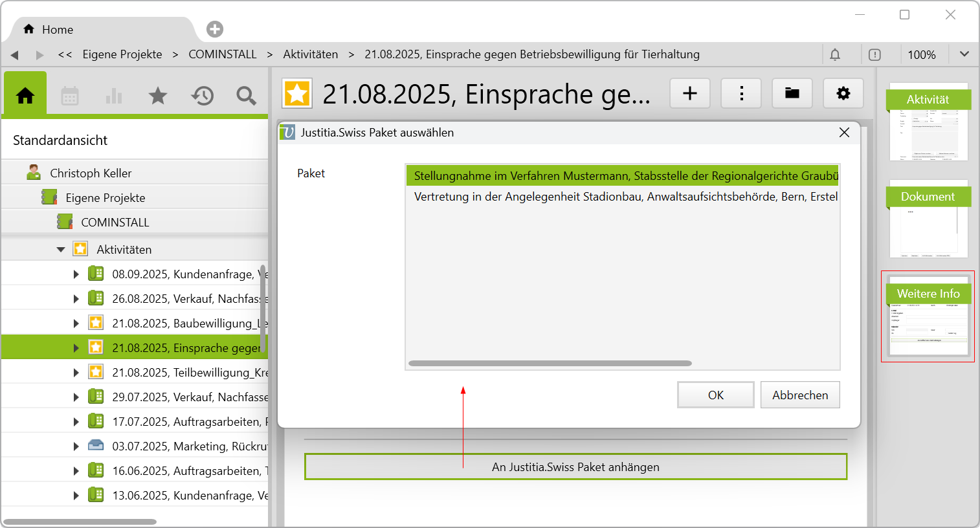
Task: Select 03.07.2025 Marketing tree row
Action: pos(135,446)
